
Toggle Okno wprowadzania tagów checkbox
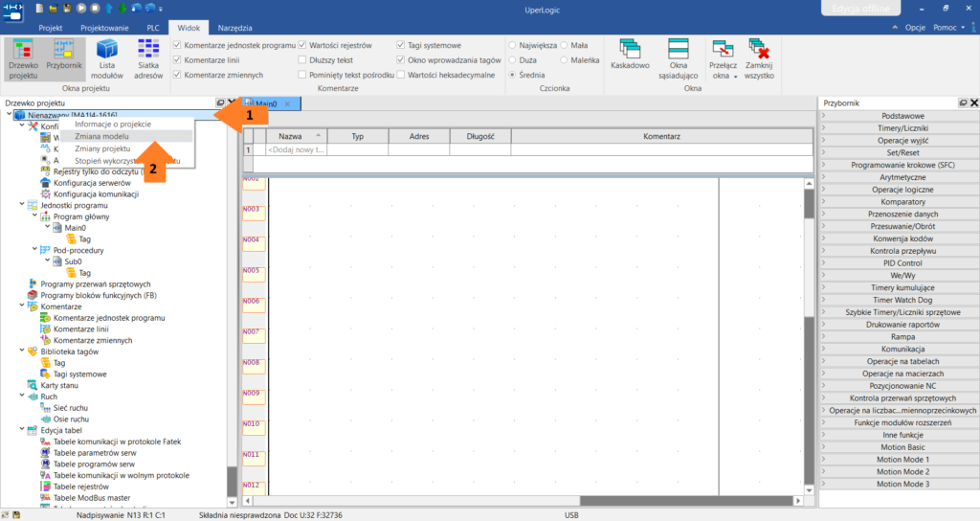coord(401,60)
